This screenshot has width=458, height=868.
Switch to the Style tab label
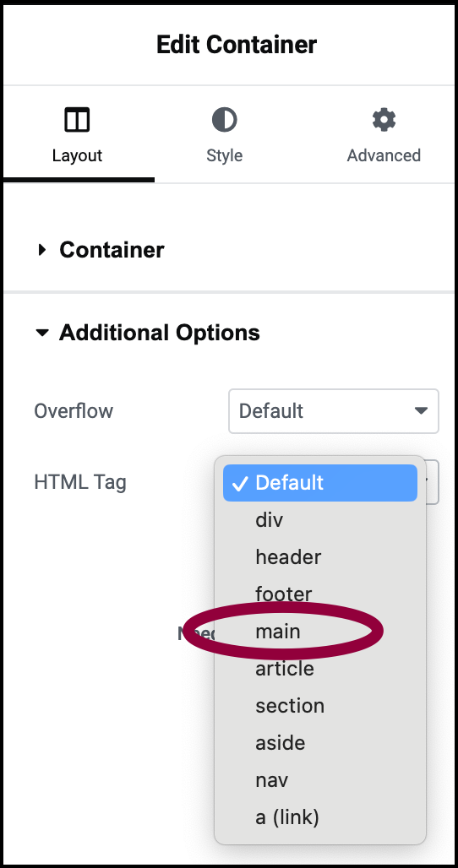point(224,155)
